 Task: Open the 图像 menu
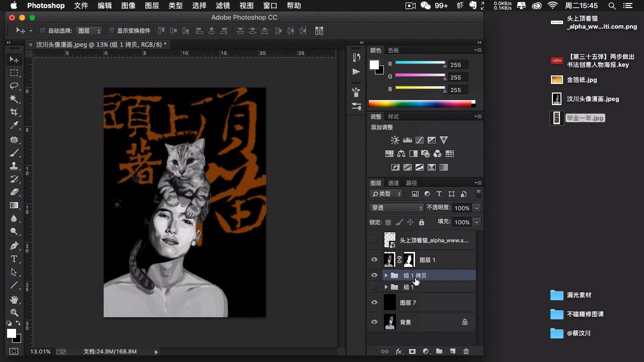pos(128,6)
